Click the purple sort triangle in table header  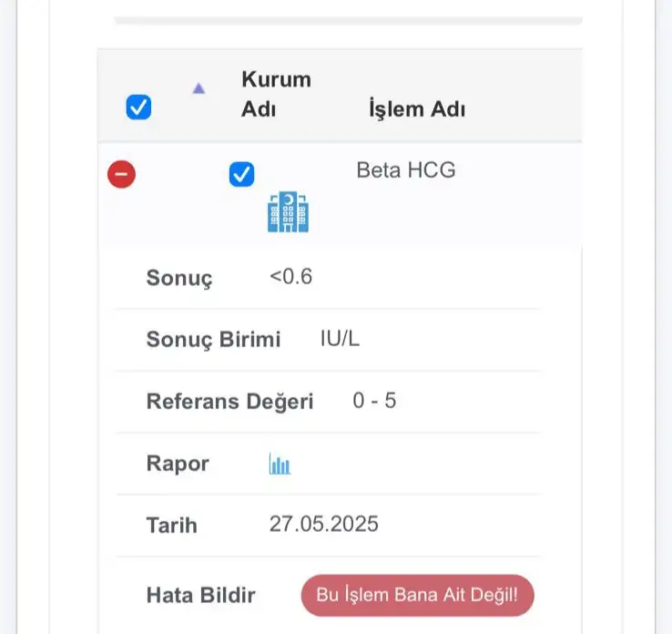pos(199,88)
